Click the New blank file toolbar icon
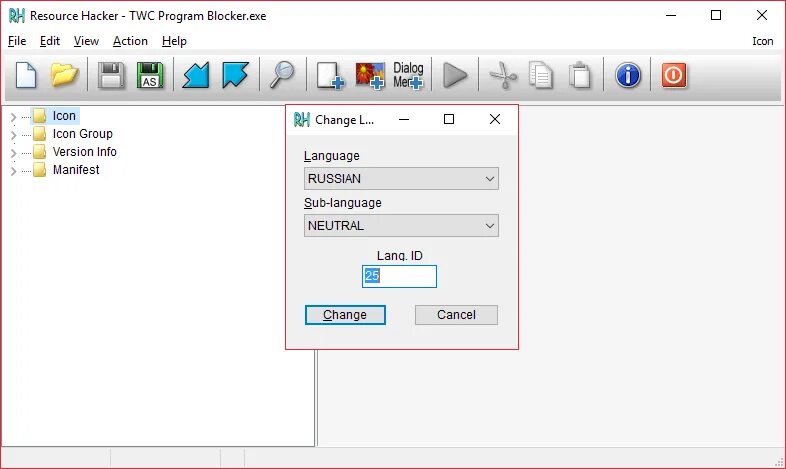Screen dimensions: 786x469 [26, 75]
